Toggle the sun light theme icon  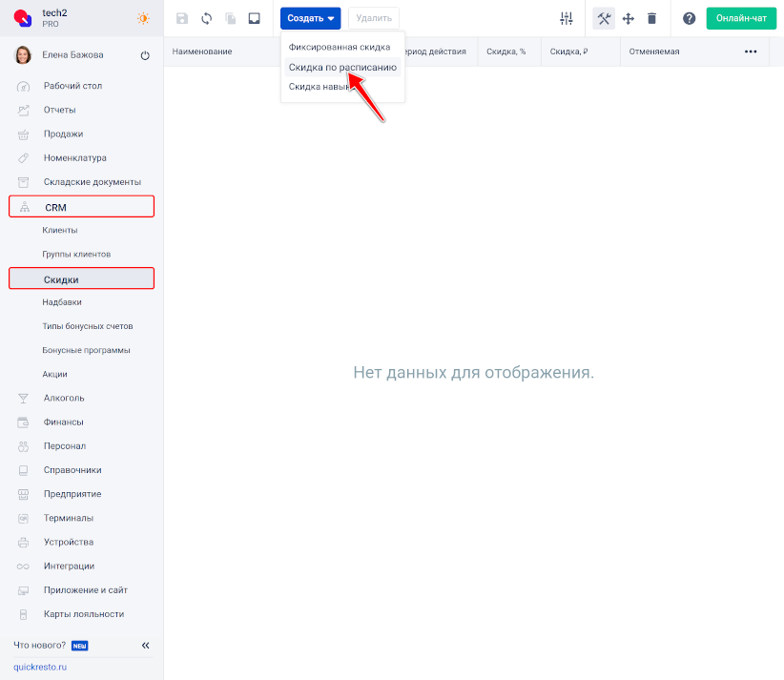[x=143, y=18]
